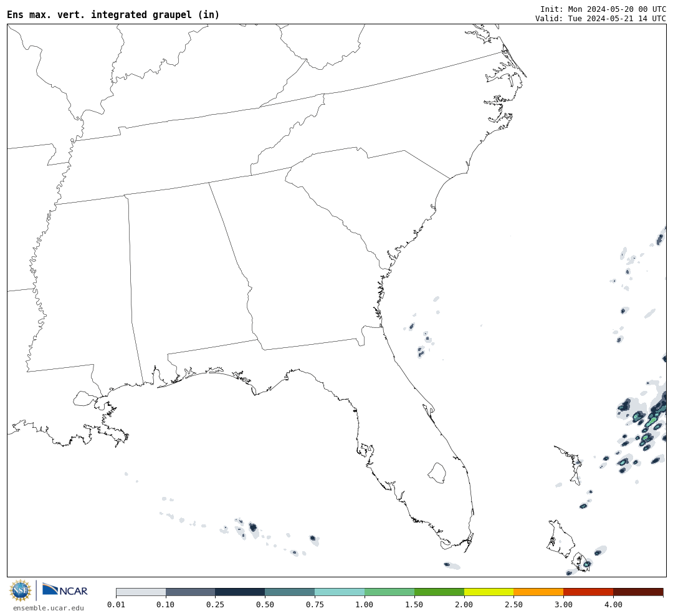The height and width of the screenshot is (616, 673).
Task: Select the dark brown above-4.00 colorbar swatch
Action: 638,592
